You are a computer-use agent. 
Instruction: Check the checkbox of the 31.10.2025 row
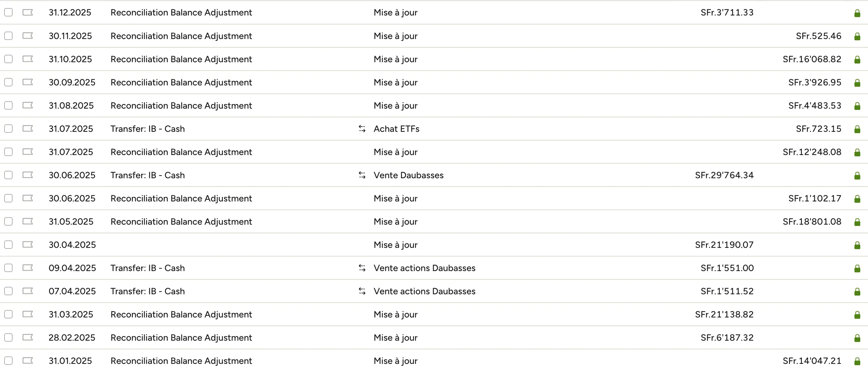tap(8, 59)
